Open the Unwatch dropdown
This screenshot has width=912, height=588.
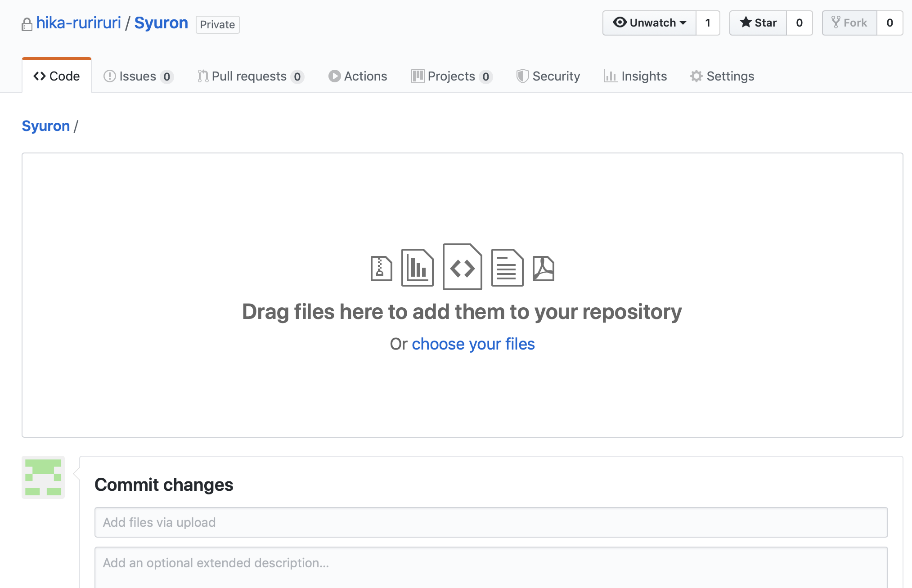(x=649, y=23)
